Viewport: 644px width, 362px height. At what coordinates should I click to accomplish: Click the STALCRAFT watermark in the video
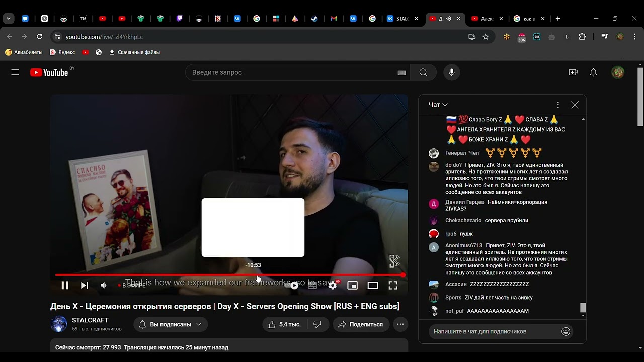(394, 261)
